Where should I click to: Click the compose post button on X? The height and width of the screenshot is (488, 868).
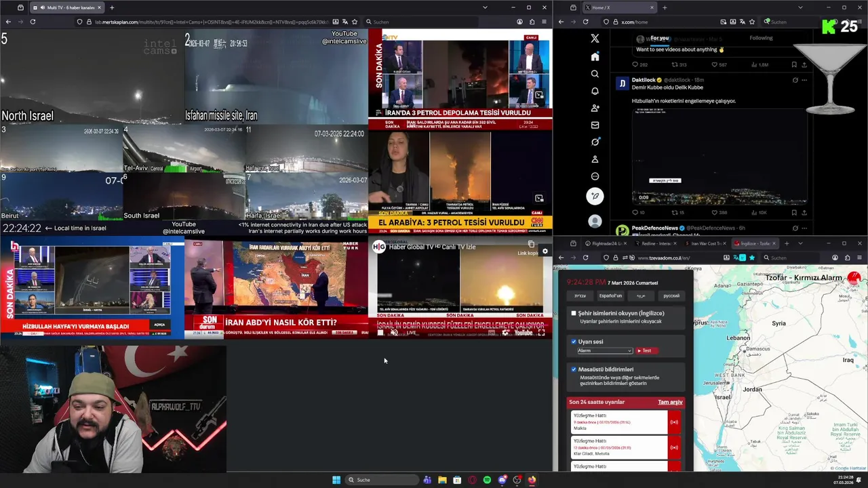595,197
